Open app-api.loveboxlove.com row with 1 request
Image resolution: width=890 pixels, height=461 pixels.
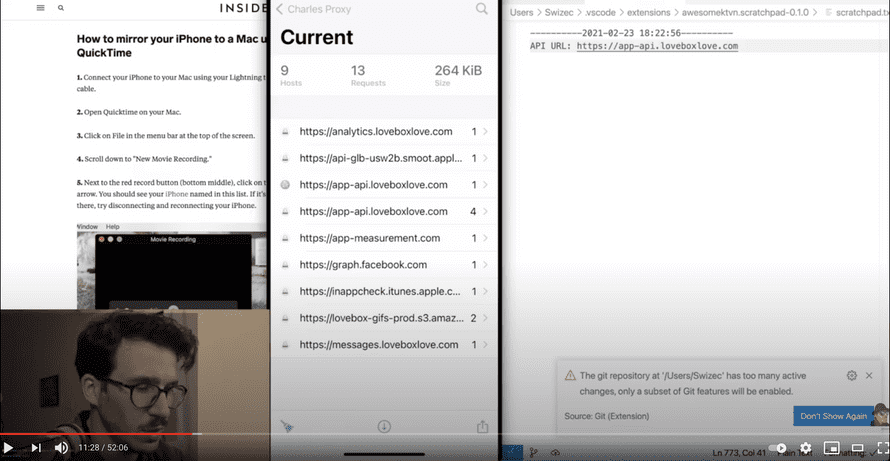384,185
